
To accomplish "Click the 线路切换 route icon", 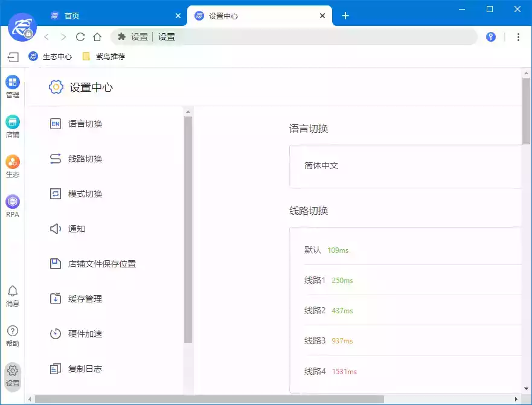I will point(56,159).
